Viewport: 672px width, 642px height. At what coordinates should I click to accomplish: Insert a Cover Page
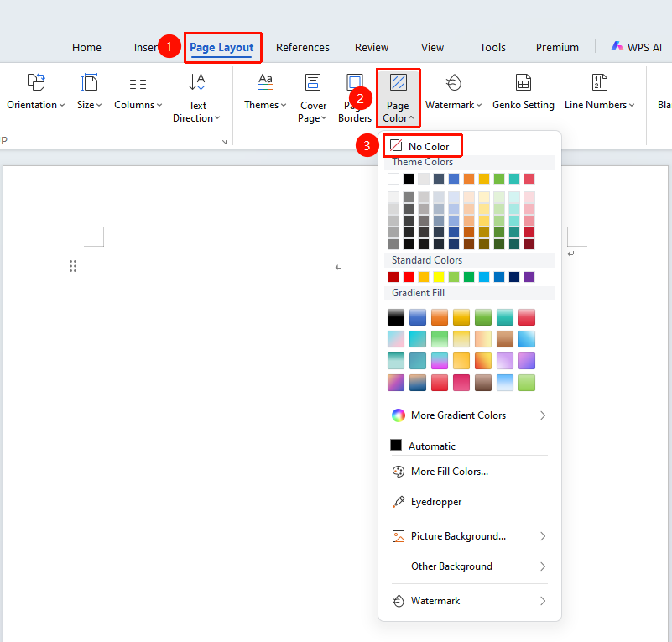[x=313, y=98]
